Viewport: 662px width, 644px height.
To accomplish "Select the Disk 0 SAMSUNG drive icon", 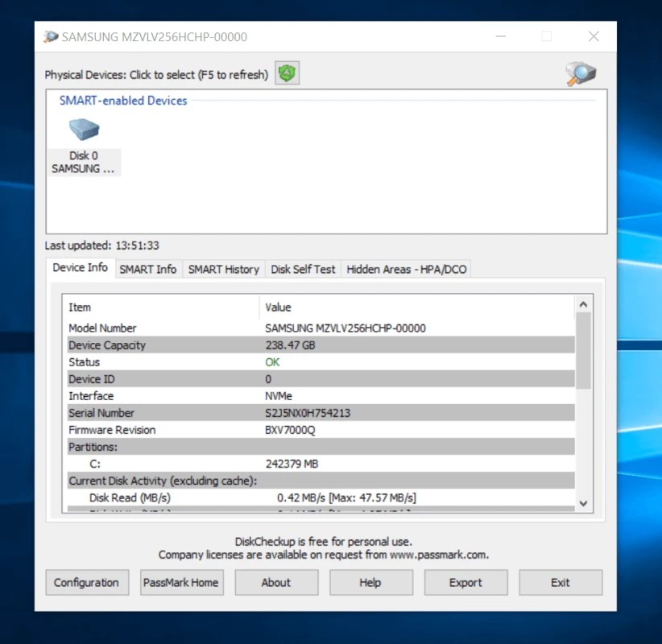I will pyautogui.click(x=84, y=146).
